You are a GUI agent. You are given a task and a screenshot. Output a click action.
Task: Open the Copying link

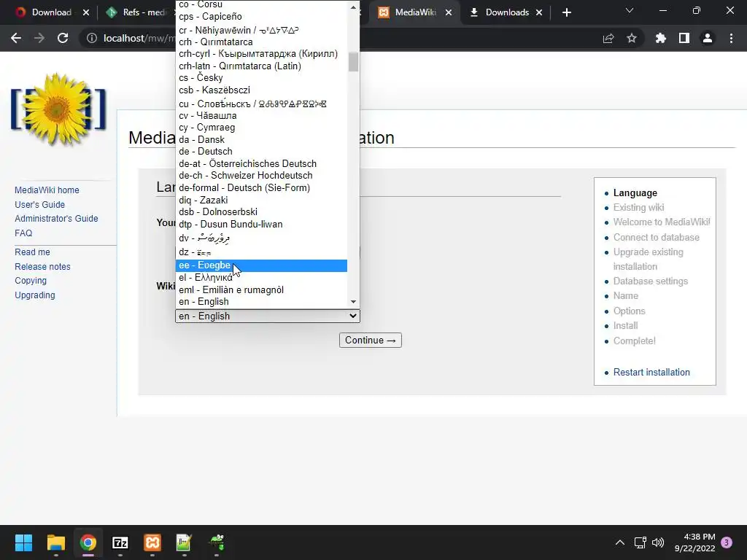31,281
